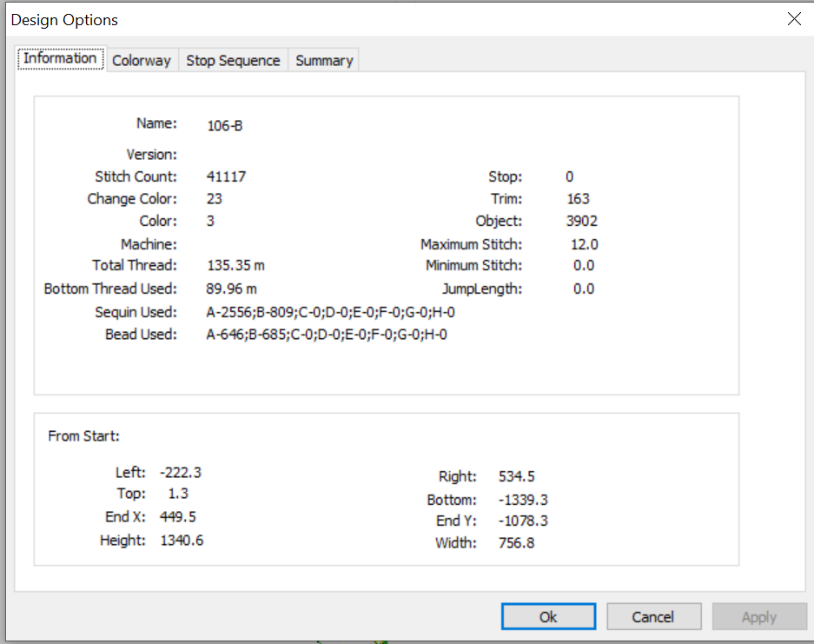
Task: Select the Summary tab
Action: 324,60
